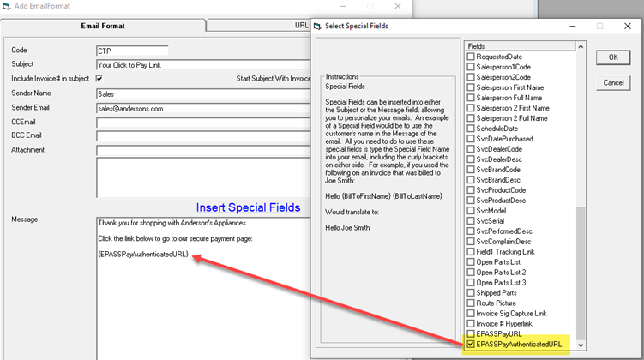This screenshot has height=360, width=644.
Task: Check the SvcComplaintDesc field
Action: [471, 242]
